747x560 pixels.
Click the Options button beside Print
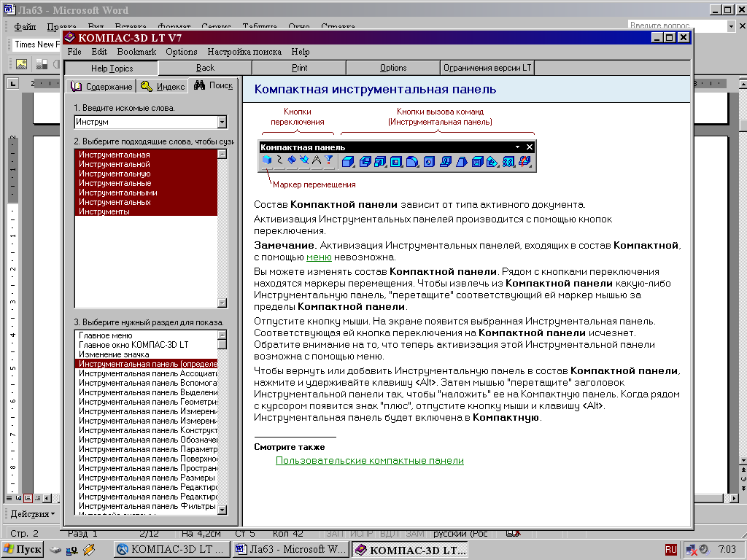point(393,68)
